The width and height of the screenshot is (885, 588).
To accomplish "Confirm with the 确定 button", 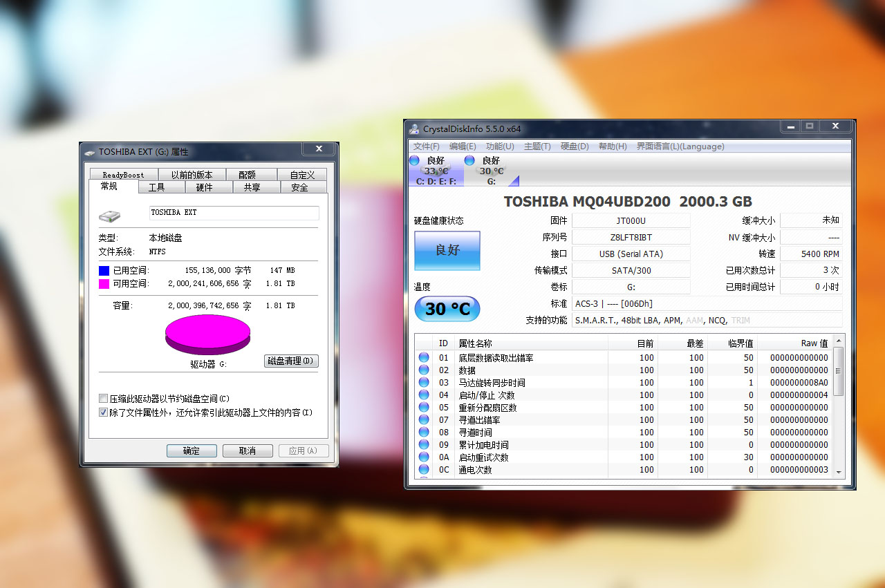I will [192, 451].
